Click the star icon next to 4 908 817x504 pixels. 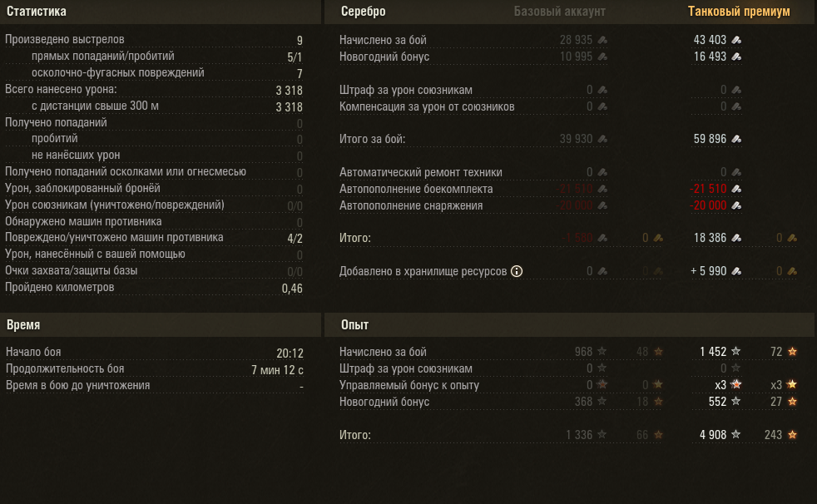(735, 434)
